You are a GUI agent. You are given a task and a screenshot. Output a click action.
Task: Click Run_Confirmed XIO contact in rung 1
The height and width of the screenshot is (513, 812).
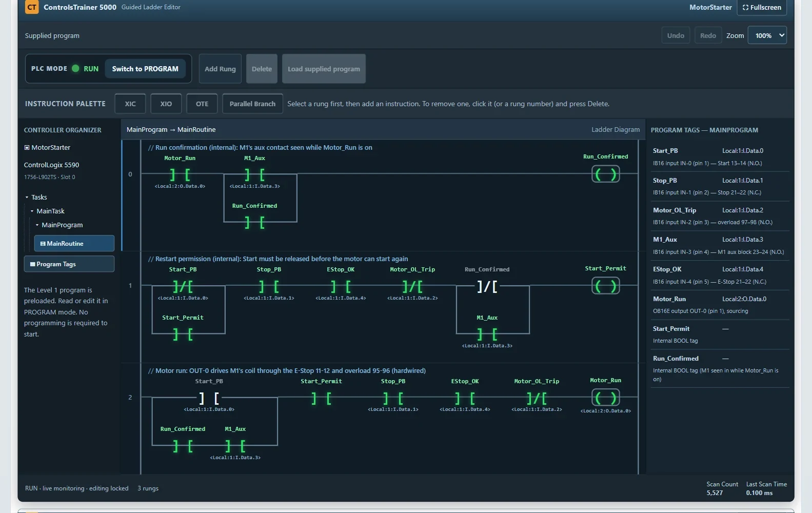[x=487, y=286]
